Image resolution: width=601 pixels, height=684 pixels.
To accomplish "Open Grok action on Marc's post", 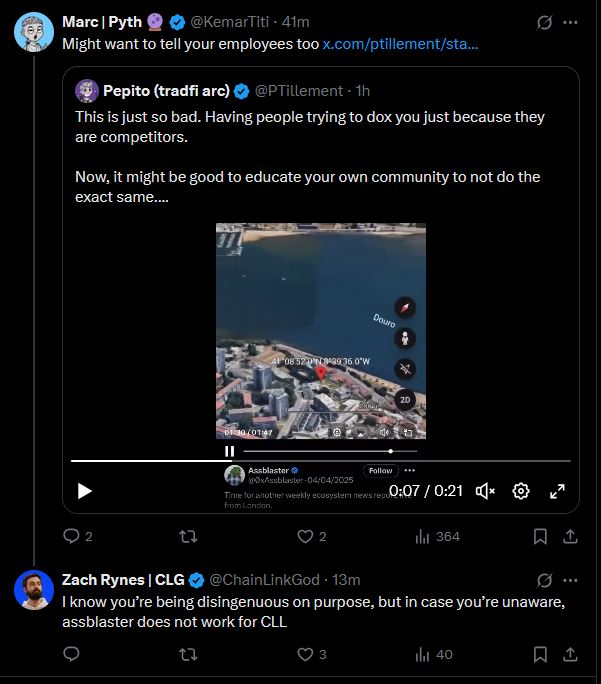I will point(545,21).
